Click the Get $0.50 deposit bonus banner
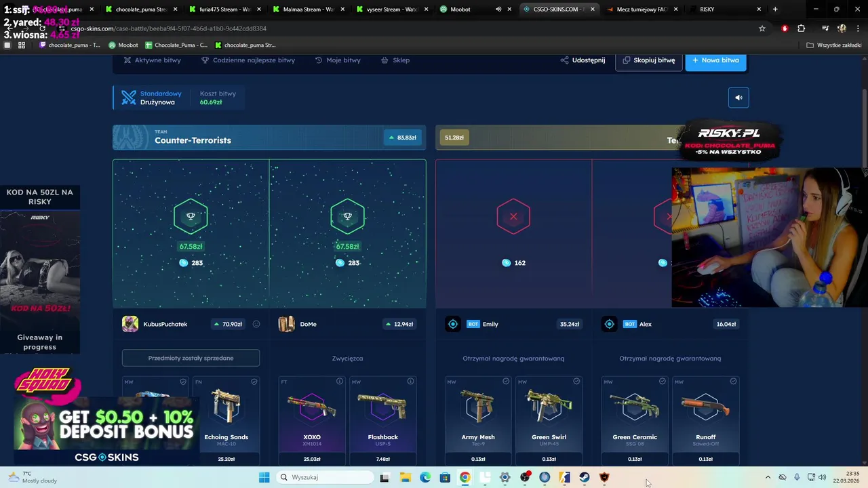The image size is (868, 488). pos(106,424)
